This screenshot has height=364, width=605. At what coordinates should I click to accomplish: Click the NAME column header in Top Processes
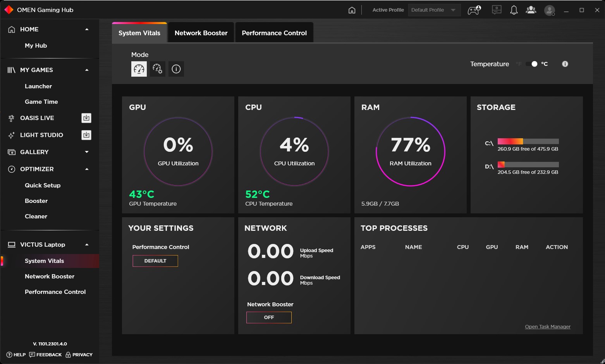pos(414,247)
